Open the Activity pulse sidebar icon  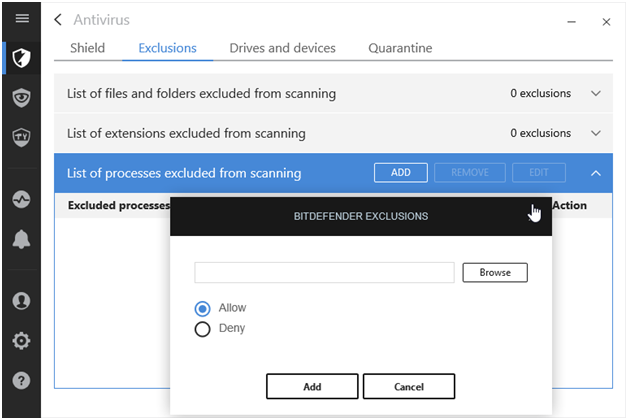[21, 199]
